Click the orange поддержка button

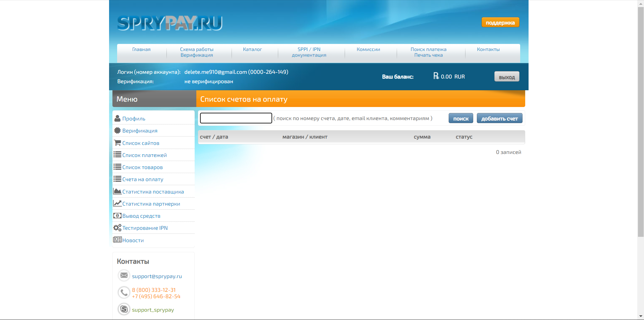(500, 22)
